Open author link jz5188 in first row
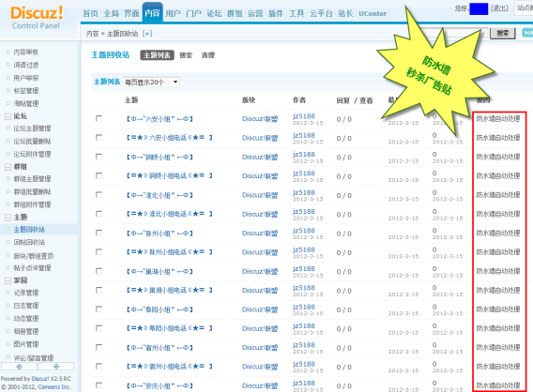 point(303,116)
